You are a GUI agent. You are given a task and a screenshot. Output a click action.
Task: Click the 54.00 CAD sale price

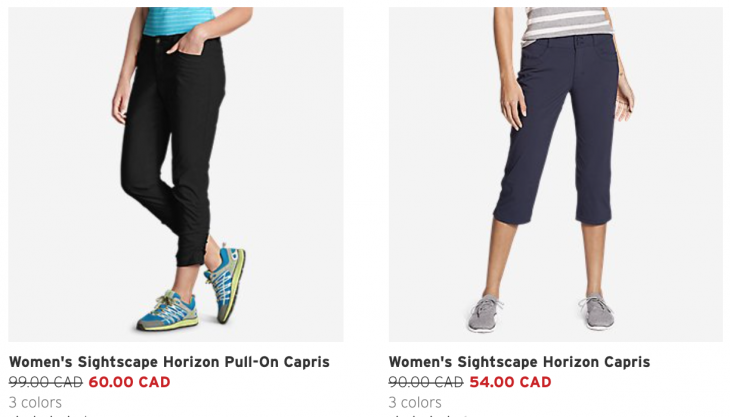click(510, 382)
